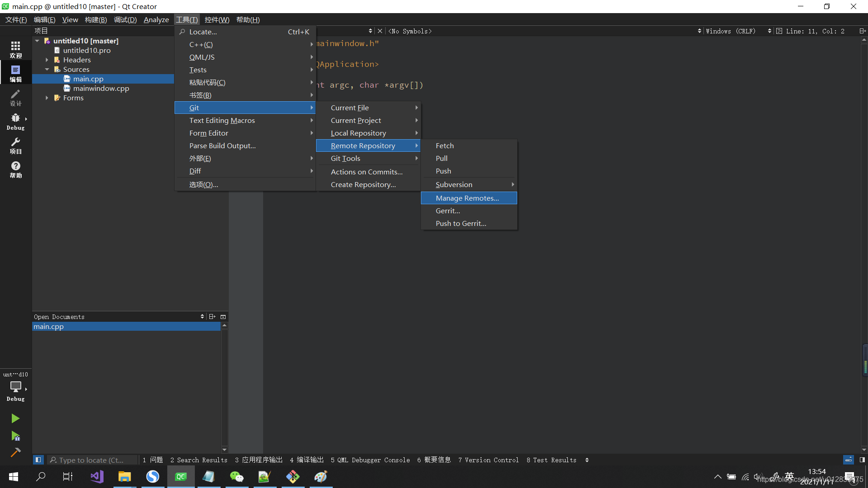This screenshot has width=868, height=488.
Task: Close the Open Documents pane
Action: coord(223,317)
